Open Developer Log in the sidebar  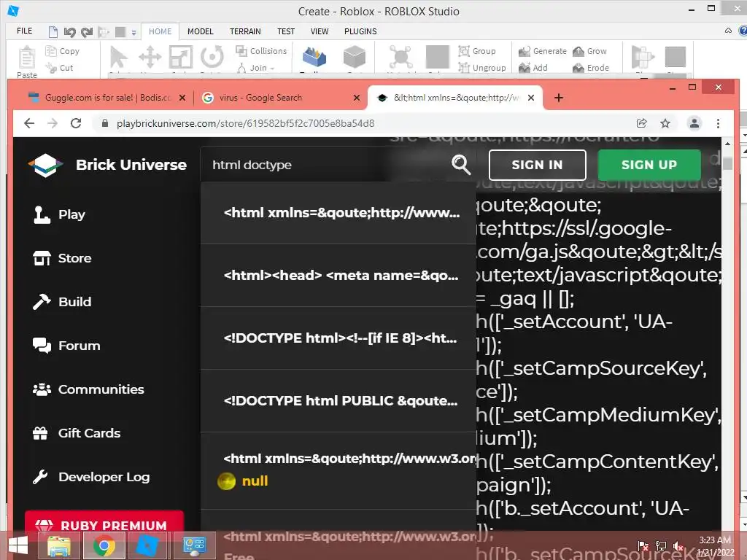pyautogui.click(x=91, y=477)
